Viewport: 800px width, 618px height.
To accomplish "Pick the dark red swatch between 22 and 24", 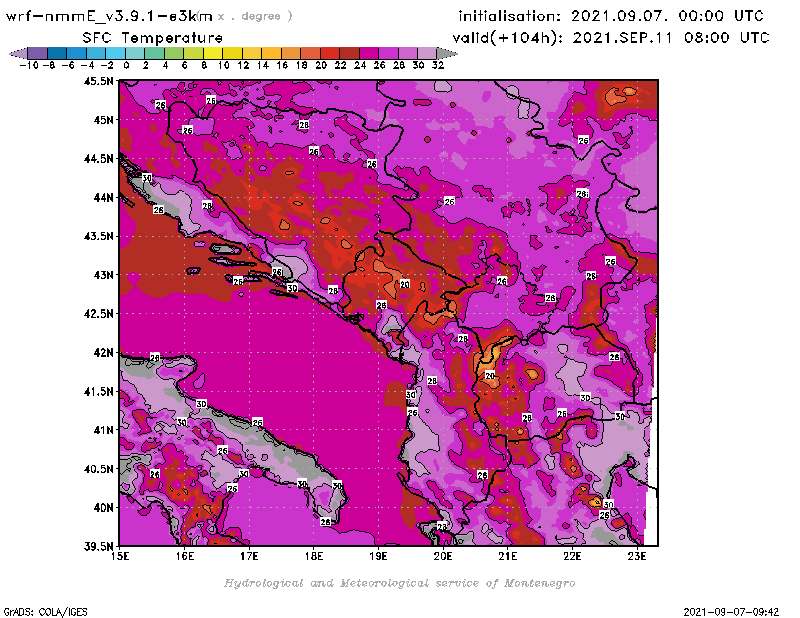I will tap(349, 53).
